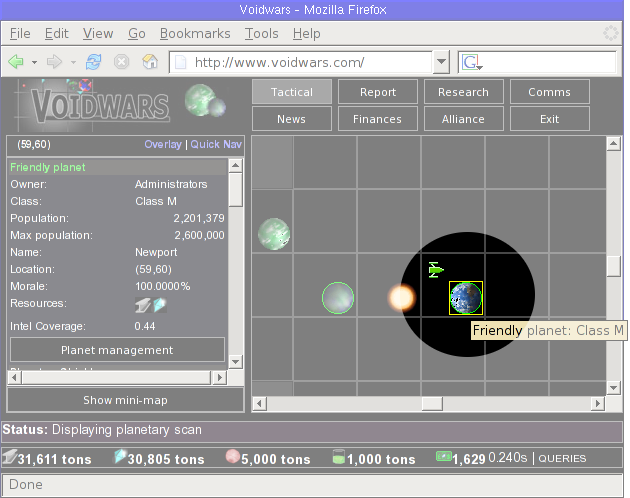Reload the page with the refresh icon
This screenshot has width=630, height=498.
[93, 62]
